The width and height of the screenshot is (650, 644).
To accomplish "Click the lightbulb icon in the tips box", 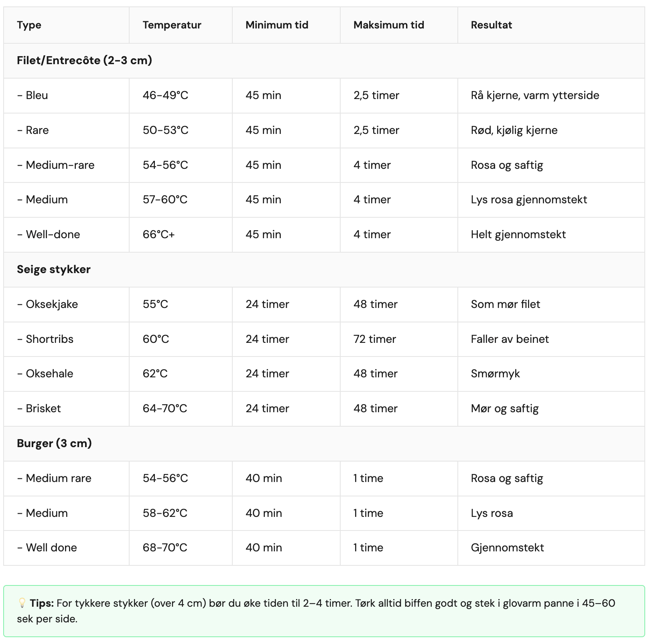I will pos(22,603).
